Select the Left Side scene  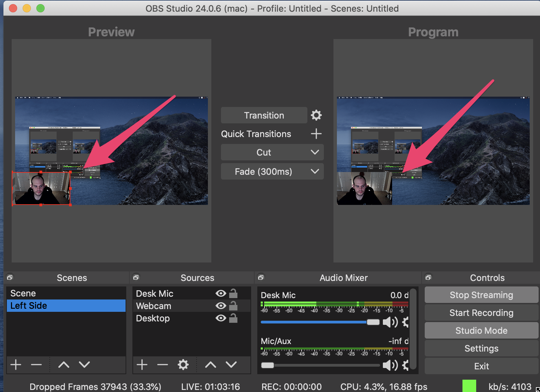(66, 306)
